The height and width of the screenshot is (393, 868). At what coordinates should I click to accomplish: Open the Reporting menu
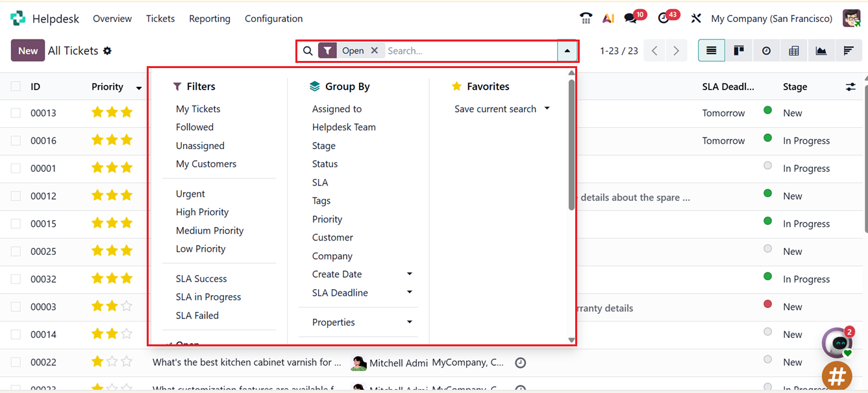209,18
